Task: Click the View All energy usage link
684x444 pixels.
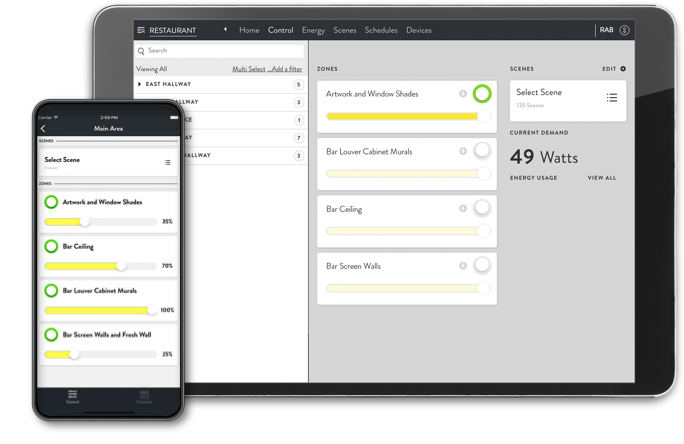Action: pos(601,178)
